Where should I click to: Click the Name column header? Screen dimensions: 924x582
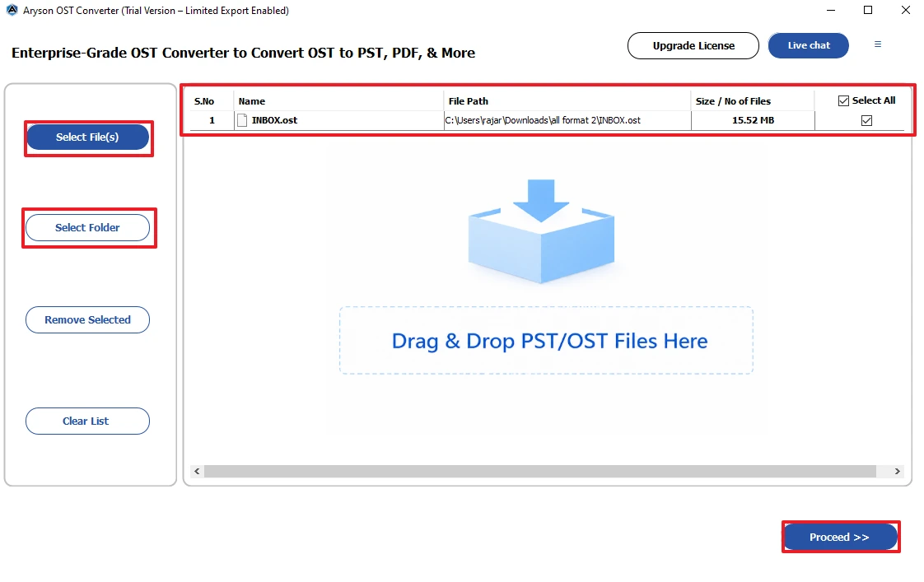pyautogui.click(x=338, y=101)
